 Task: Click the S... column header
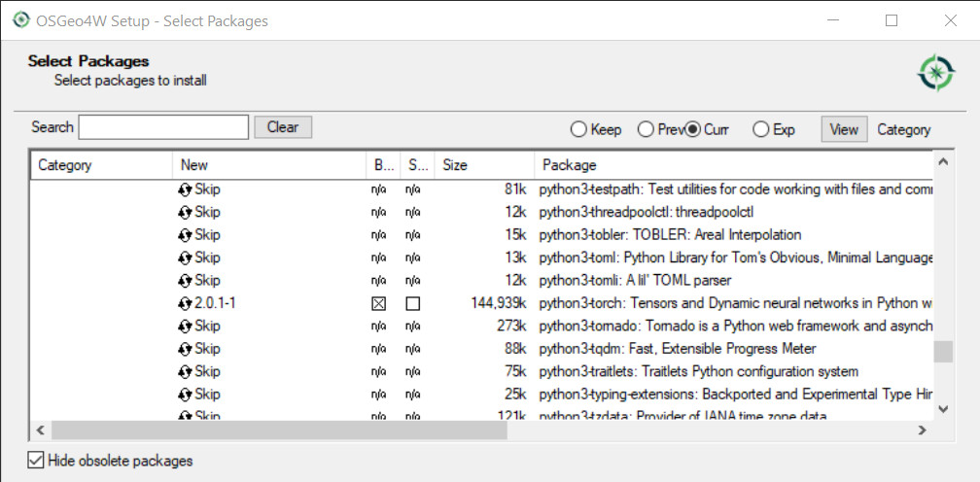417,165
